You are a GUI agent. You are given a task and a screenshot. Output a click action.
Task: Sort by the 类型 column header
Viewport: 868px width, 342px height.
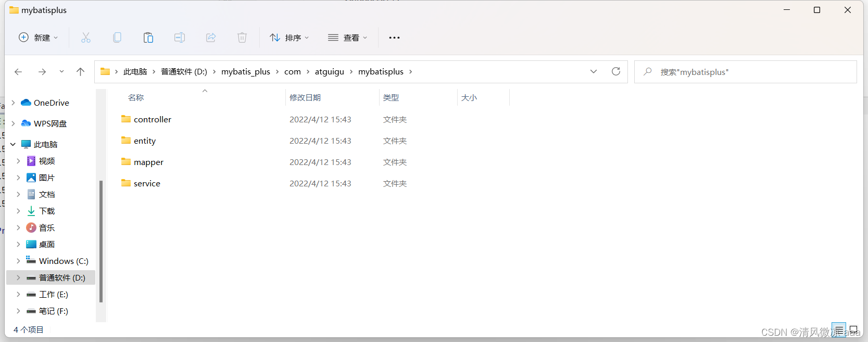391,98
